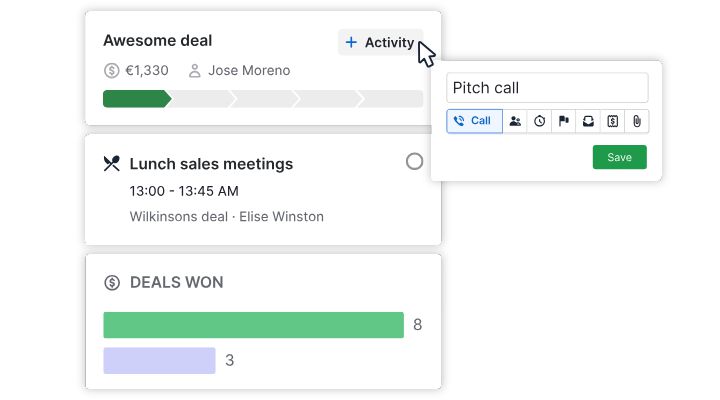Mark Lunch sales meetings as done
720x400 pixels.
(414, 162)
